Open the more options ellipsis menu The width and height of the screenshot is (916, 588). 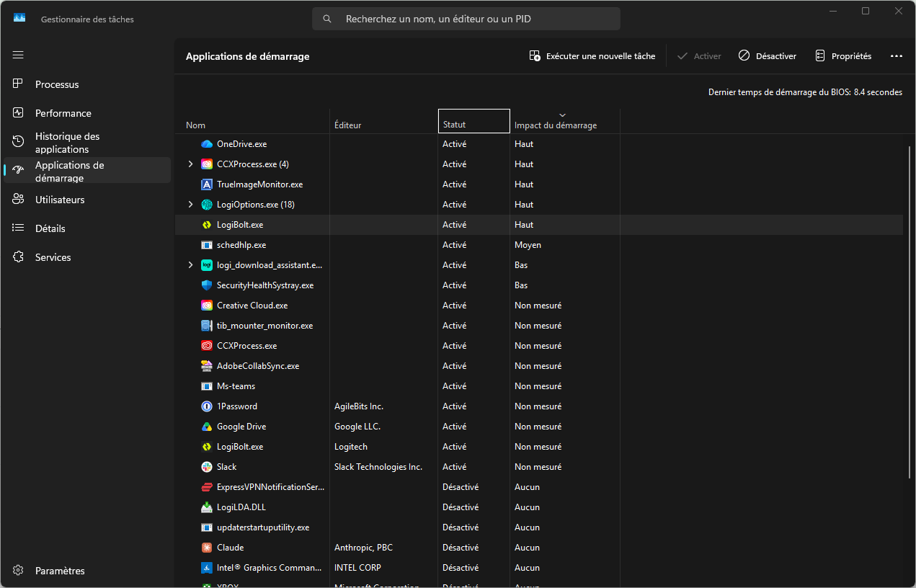tap(897, 56)
